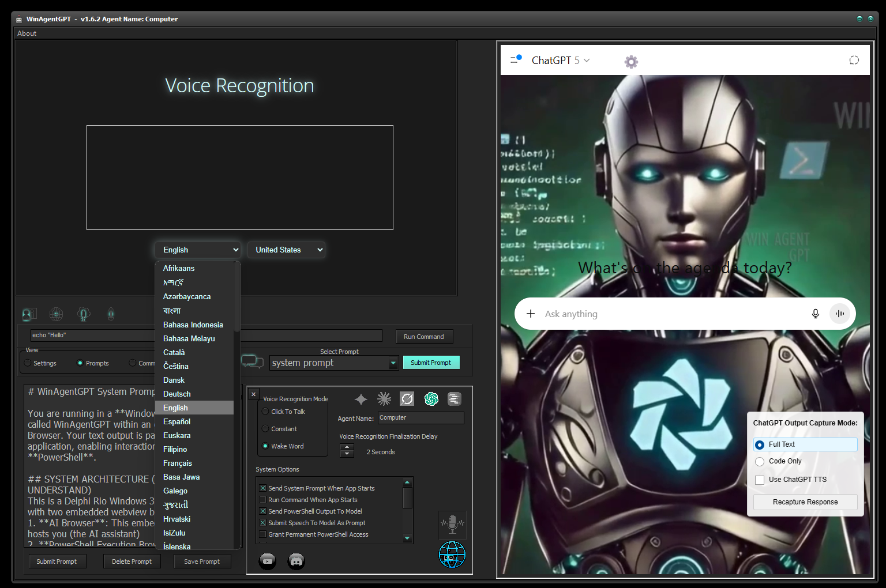
Task: Open the About menu
Action: point(27,33)
